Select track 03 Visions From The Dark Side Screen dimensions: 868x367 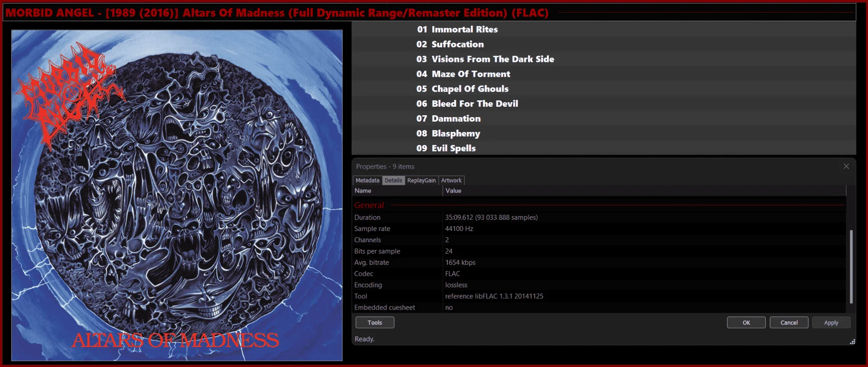[x=604, y=59]
